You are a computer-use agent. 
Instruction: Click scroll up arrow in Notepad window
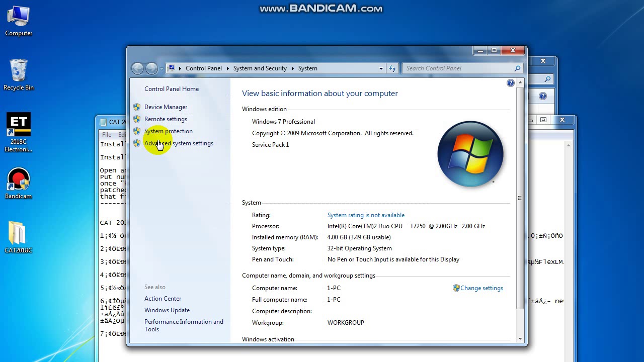pyautogui.click(x=569, y=145)
